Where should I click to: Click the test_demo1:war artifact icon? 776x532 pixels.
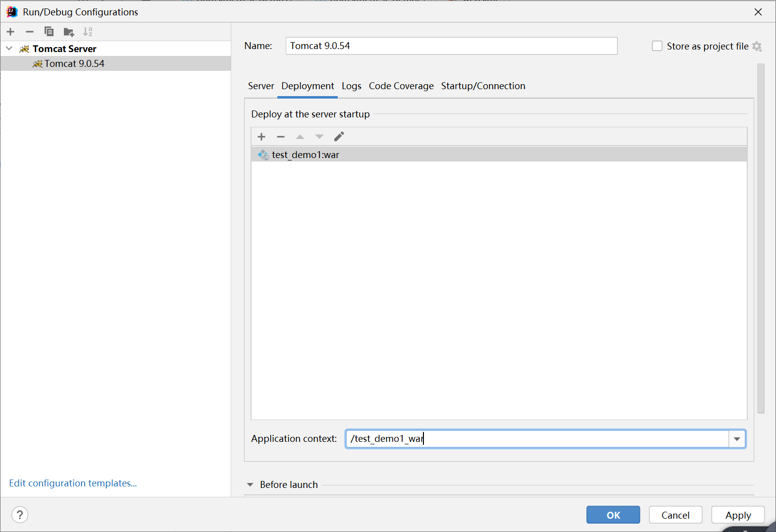pyautogui.click(x=263, y=155)
